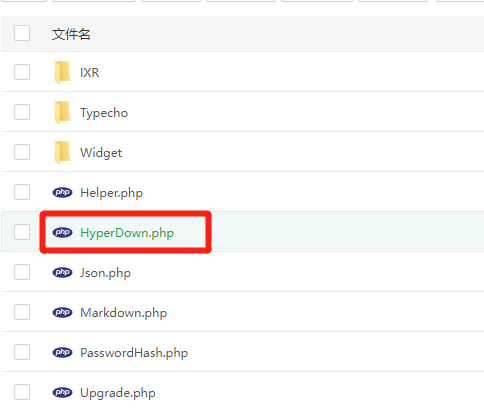Click the Typecho folder icon
484x411 pixels.
pos(62,112)
